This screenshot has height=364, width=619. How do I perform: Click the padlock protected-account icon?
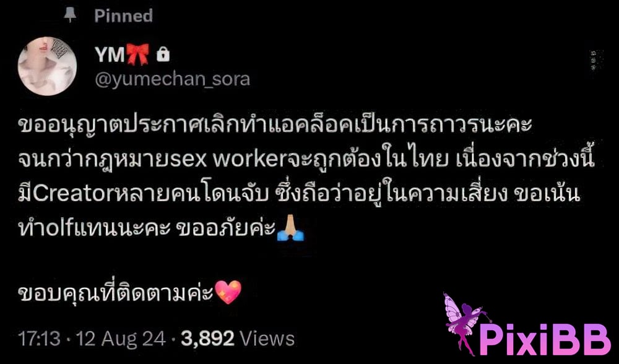[x=163, y=54]
